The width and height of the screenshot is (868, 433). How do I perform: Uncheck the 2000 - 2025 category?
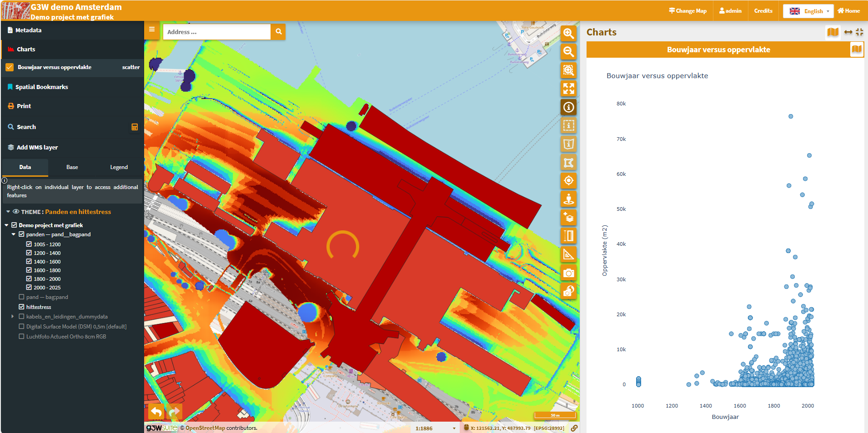(29, 288)
